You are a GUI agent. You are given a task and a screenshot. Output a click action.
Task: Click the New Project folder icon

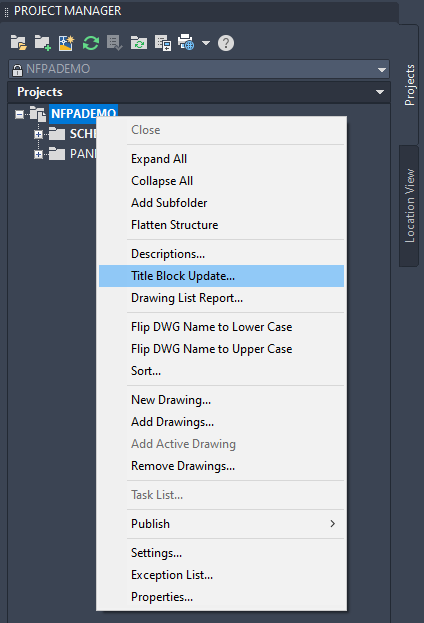tap(43, 43)
